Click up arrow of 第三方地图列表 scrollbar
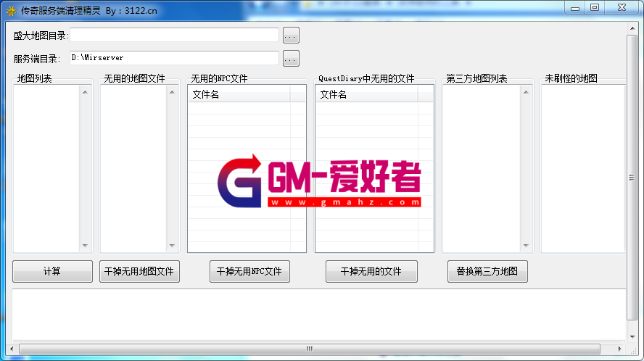 click(526, 92)
